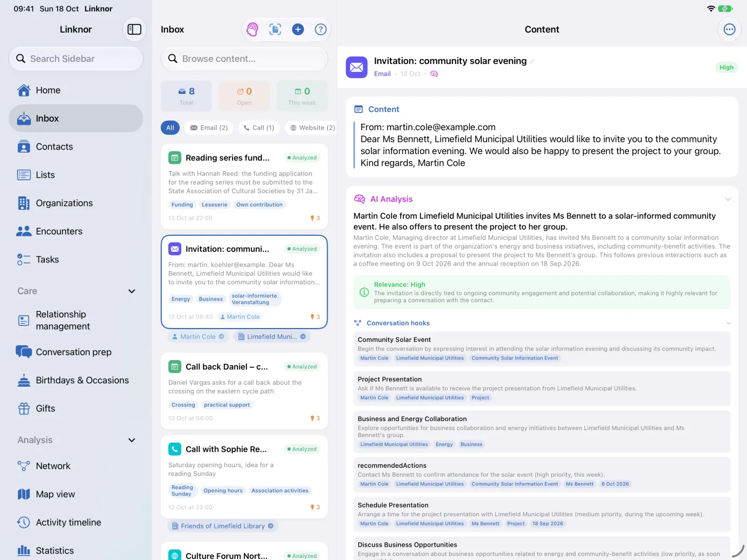Open Call with Sophie Re... inbox card

click(244, 477)
